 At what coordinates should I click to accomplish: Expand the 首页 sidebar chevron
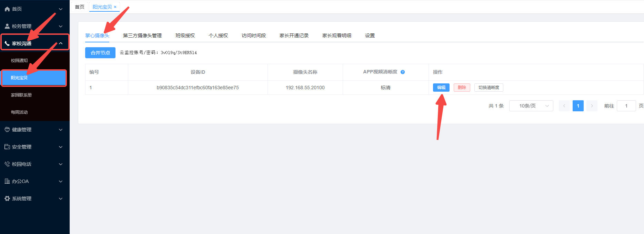coord(61,9)
